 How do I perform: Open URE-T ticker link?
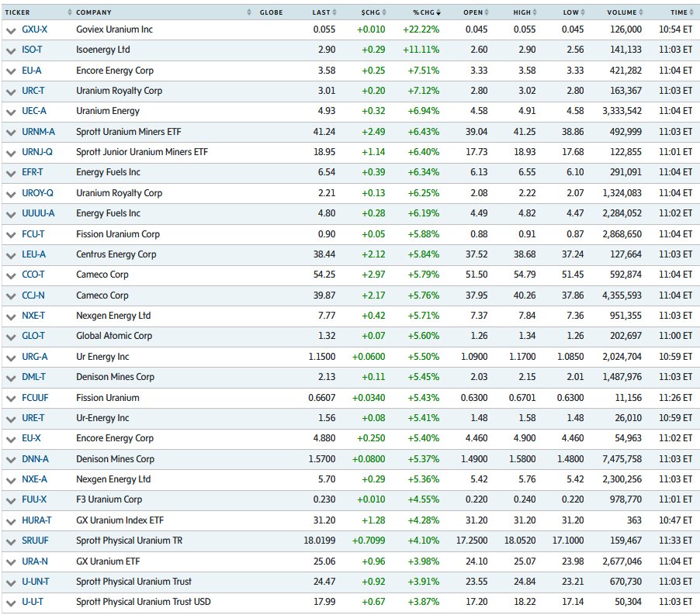[33, 418]
